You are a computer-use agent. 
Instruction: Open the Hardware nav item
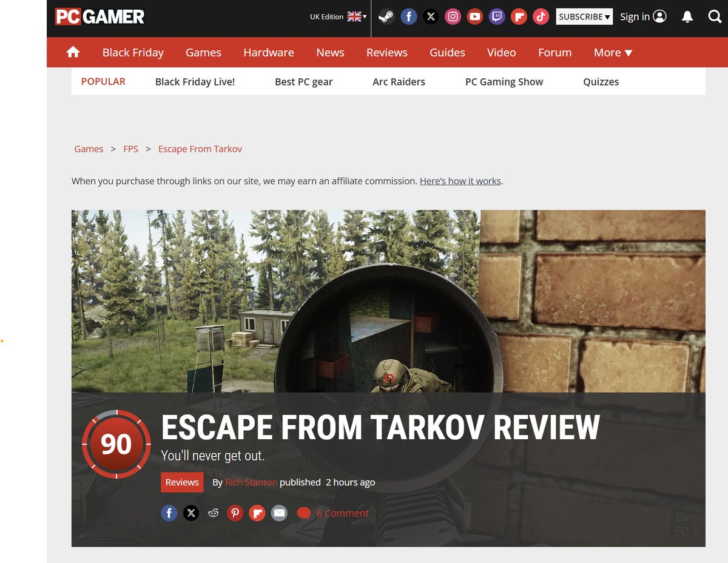point(269,53)
